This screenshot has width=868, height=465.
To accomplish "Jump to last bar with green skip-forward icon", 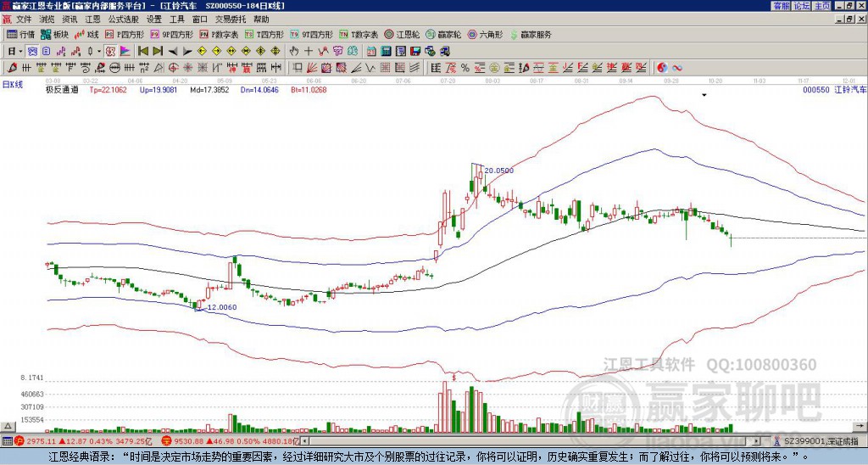I will tap(158, 52).
